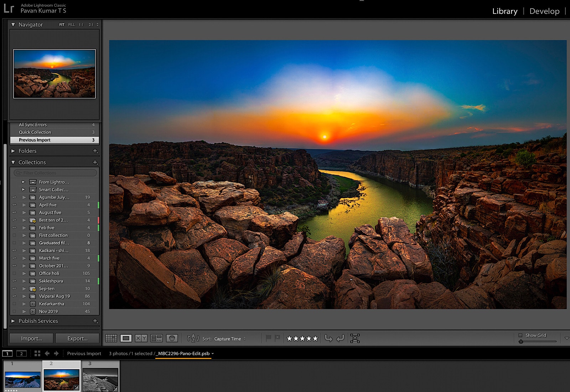Viewport: 570px width, 392px height.
Task: Click the Best ten of 2 smart collection icon
Action: click(32, 220)
